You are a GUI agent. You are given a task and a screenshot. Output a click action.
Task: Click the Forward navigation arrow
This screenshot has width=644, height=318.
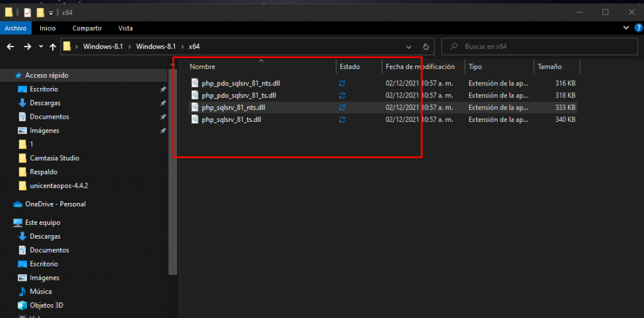(28, 47)
